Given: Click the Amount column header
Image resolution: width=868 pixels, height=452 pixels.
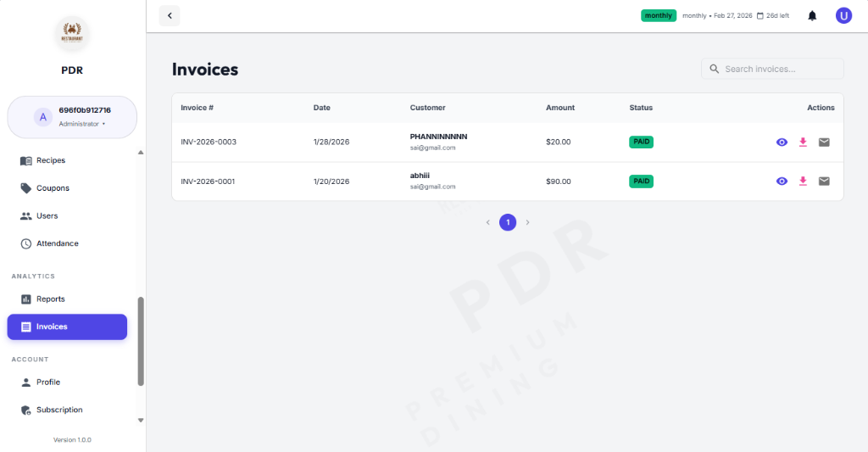Looking at the screenshot, I should click(560, 108).
